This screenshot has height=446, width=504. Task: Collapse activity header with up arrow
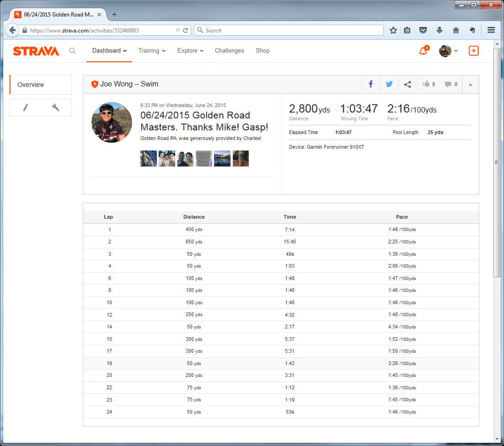tap(471, 84)
